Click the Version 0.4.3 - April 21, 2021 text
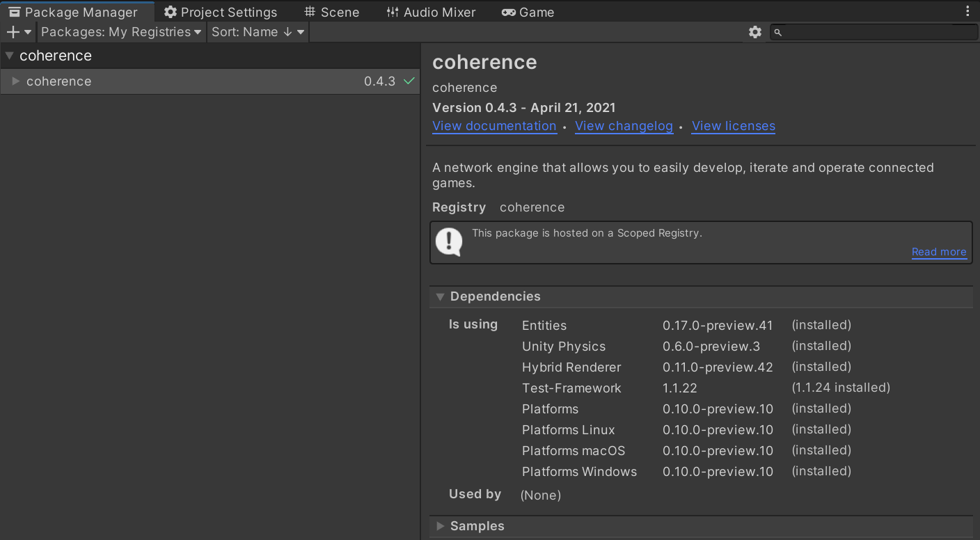The width and height of the screenshot is (980, 540). (x=523, y=108)
